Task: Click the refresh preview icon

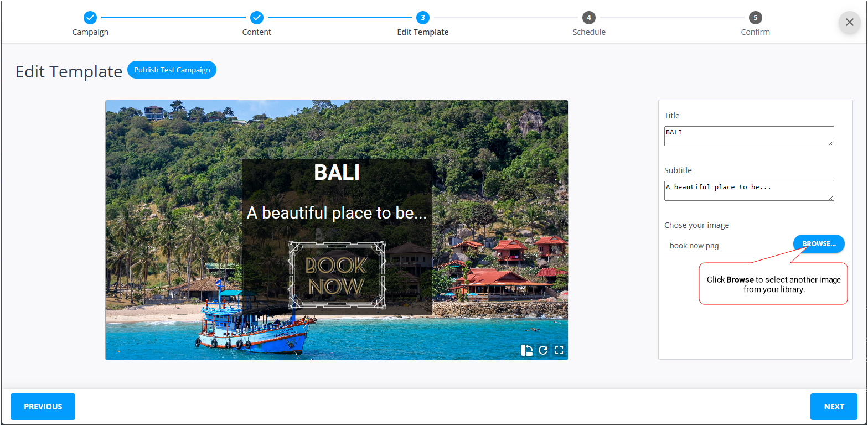Action: pyautogui.click(x=543, y=350)
